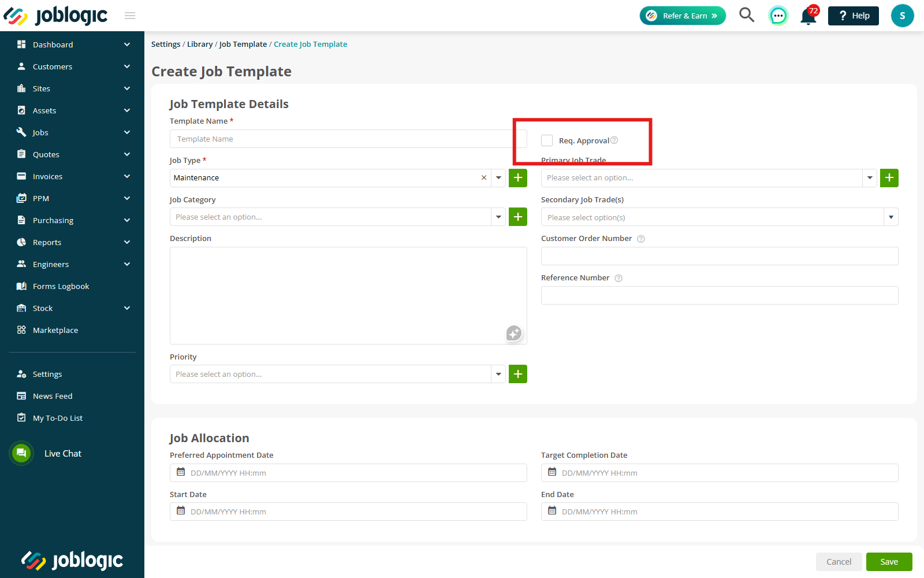Go to Job Template breadcrumb link

tap(243, 44)
